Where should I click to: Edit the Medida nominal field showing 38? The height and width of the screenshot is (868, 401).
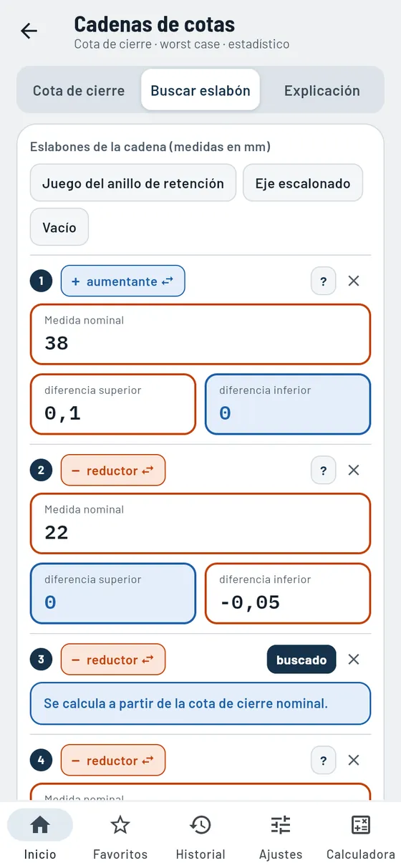pyautogui.click(x=200, y=334)
